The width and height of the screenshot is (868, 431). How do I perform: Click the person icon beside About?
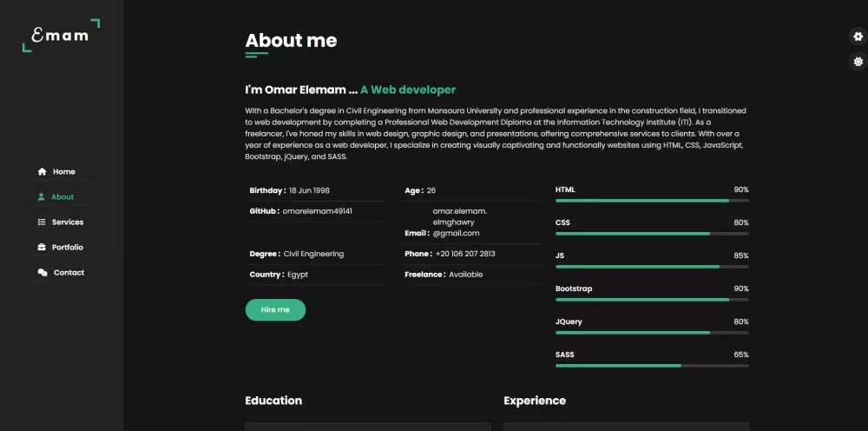[x=41, y=196]
